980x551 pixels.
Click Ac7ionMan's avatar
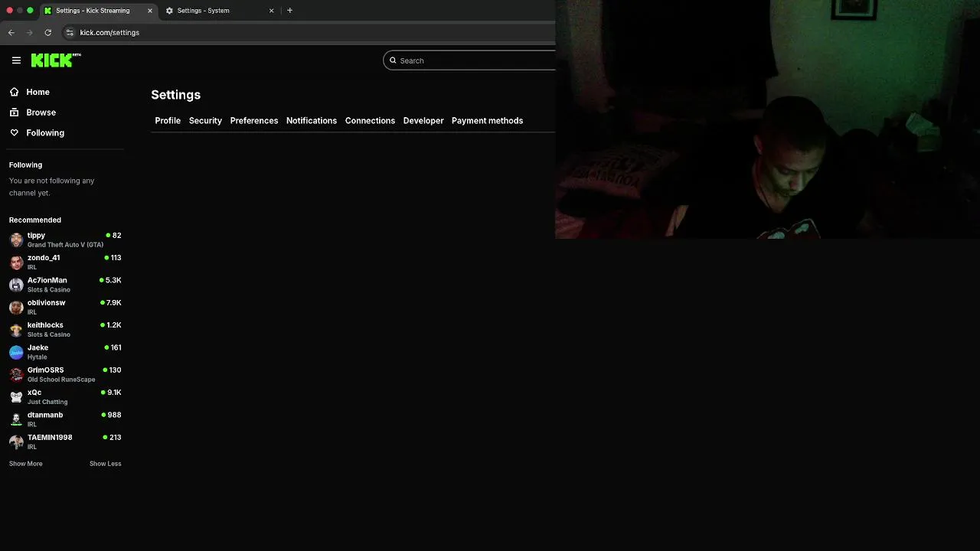click(x=16, y=285)
